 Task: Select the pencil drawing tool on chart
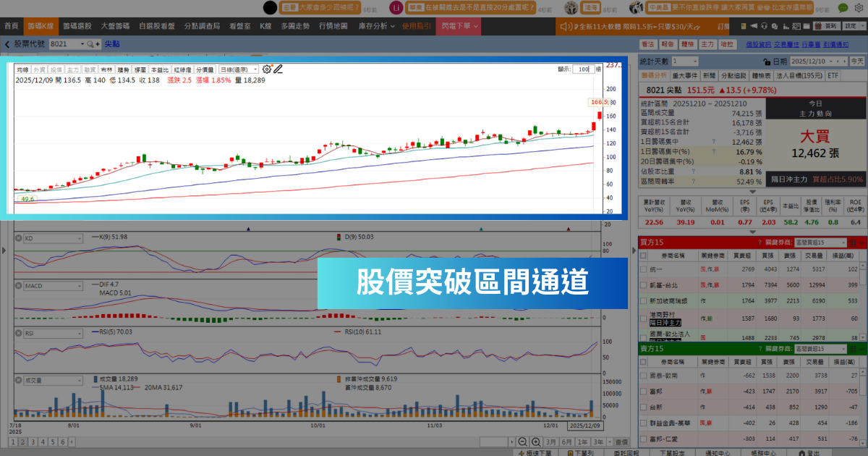tap(278, 69)
